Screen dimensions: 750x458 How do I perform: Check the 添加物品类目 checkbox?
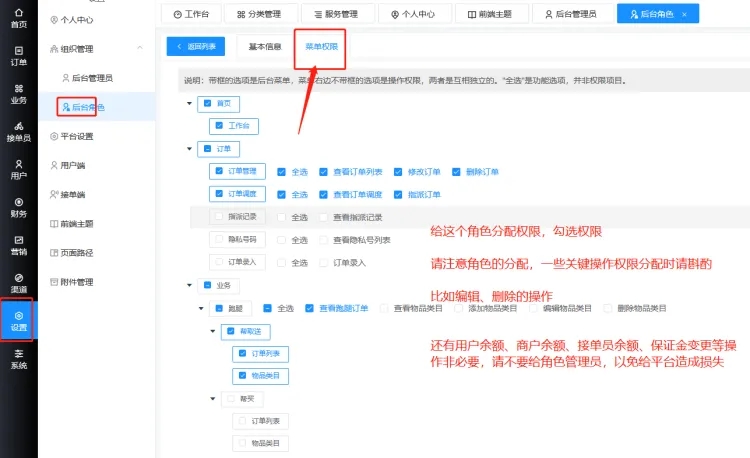(458, 308)
